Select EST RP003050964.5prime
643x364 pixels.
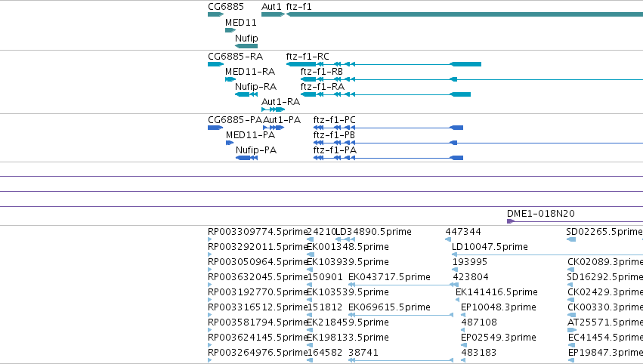click(258, 262)
